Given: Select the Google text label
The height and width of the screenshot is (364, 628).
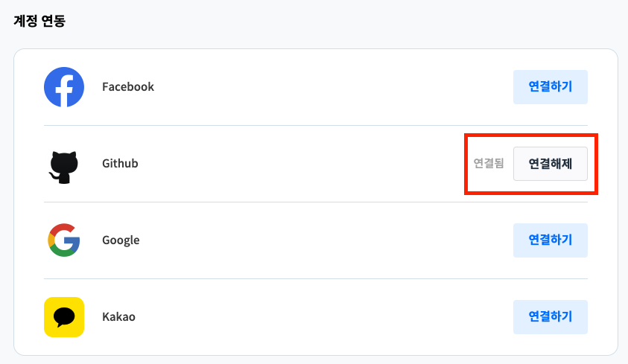Looking at the screenshot, I should point(121,240).
